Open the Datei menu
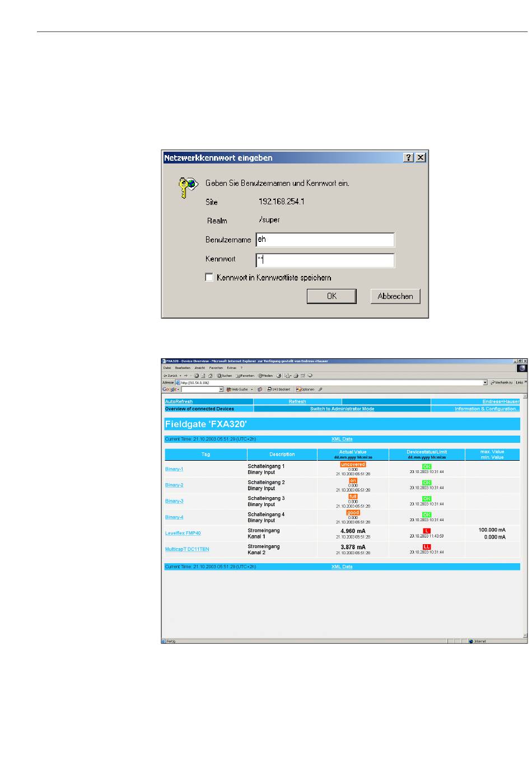 (167, 368)
